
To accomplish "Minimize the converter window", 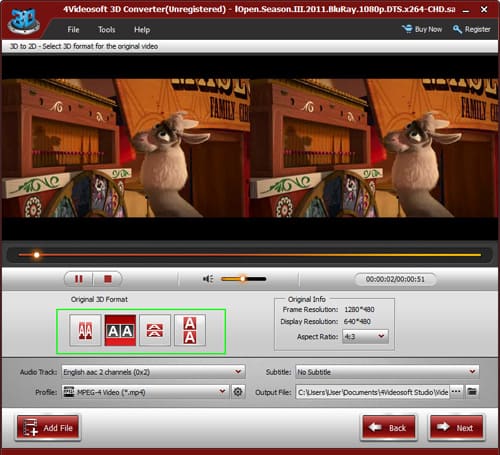I will click(466, 10).
